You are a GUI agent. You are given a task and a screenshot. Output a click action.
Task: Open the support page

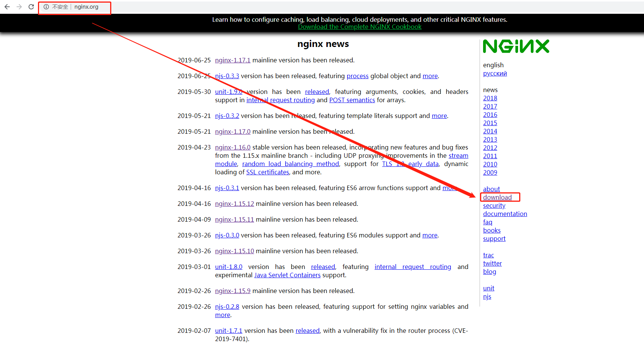(x=494, y=239)
